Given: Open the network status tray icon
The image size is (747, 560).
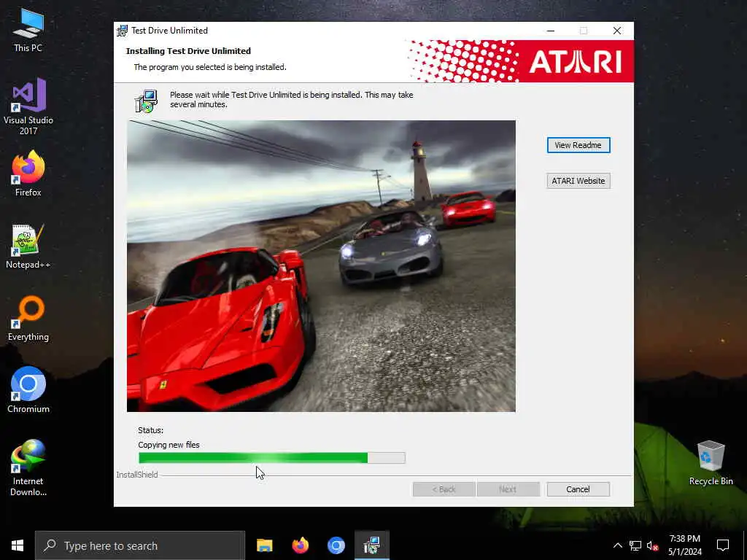Looking at the screenshot, I should [x=635, y=545].
